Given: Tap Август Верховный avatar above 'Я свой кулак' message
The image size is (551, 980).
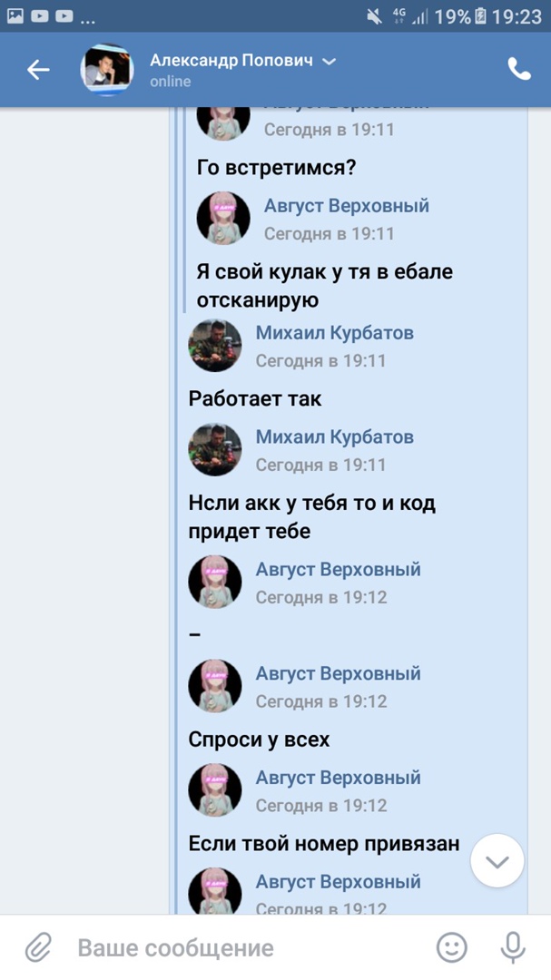Looking at the screenshot, I should point(223,218).
